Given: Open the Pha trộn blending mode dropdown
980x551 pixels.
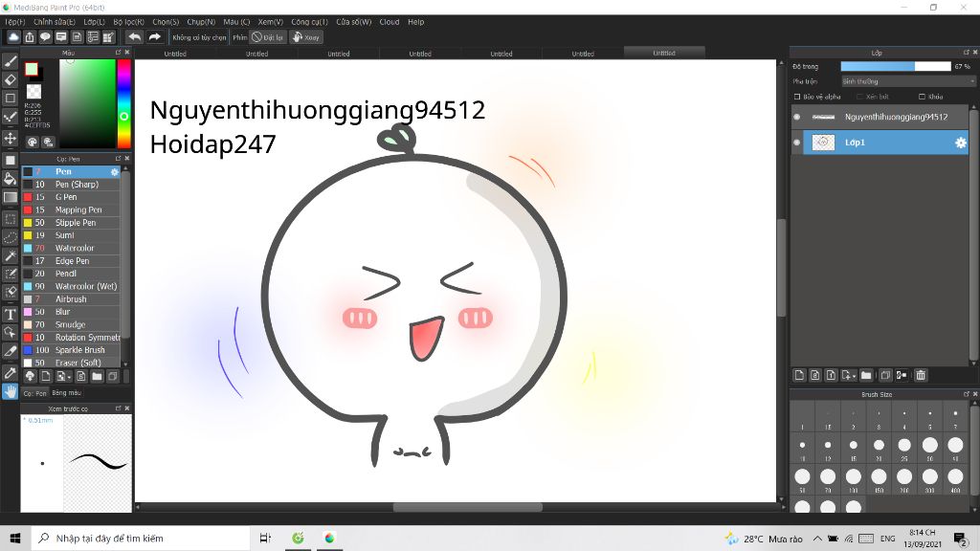Looking at the screenshot, I should (907, 81).
